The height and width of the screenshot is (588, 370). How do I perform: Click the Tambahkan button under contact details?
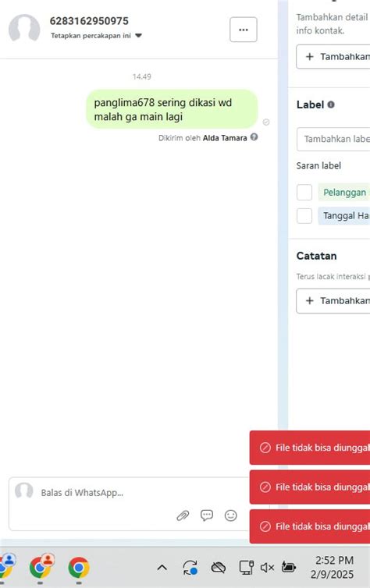(x=333, y=57)
